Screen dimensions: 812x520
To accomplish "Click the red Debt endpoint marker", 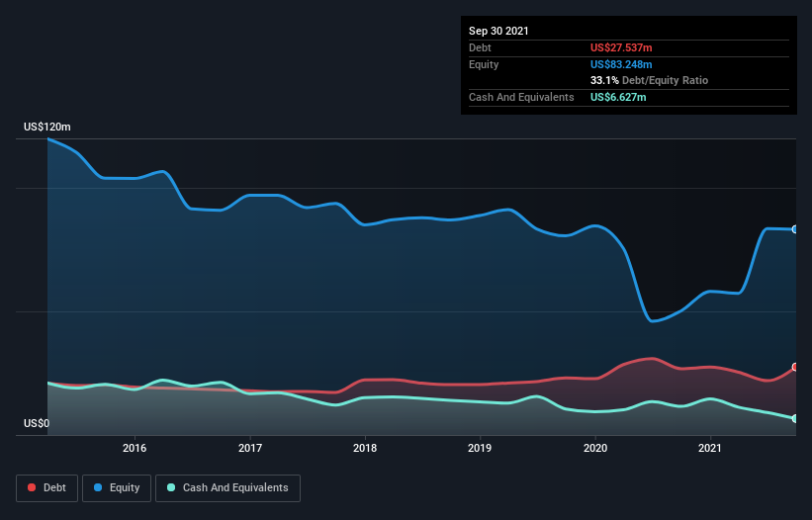I will [x=795, y=367].
